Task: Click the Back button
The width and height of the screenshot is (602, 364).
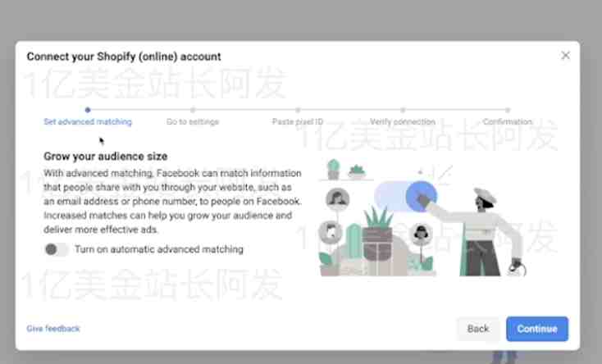Action: click(478, 329)
